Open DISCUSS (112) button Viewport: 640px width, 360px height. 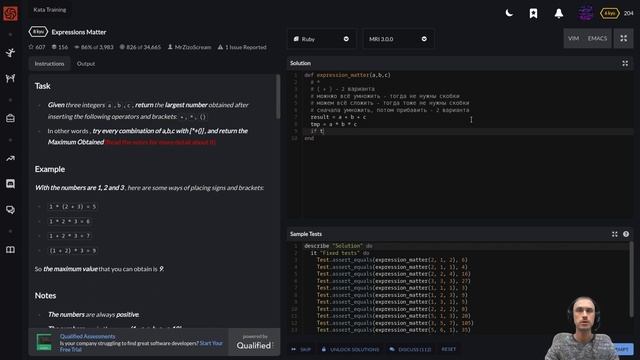coord(411,349)
